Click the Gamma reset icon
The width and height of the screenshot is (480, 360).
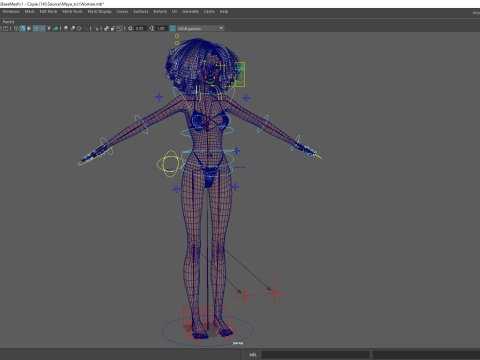click(151, 28)
